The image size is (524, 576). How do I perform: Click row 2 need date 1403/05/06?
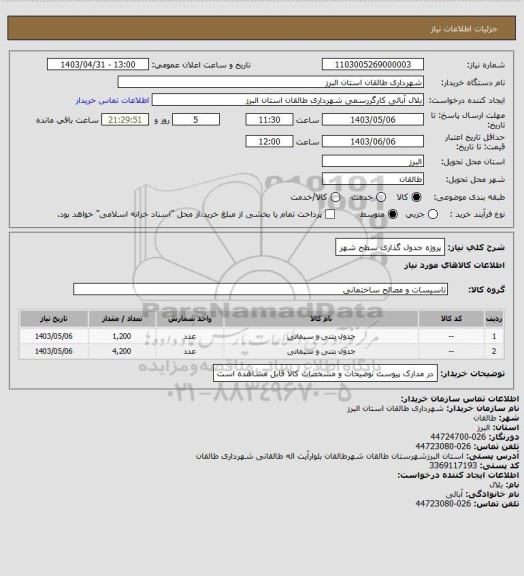54,352
